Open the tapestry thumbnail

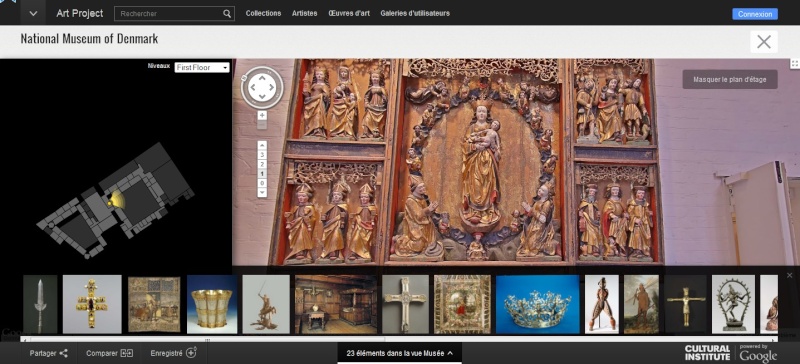tap(154, 304)
